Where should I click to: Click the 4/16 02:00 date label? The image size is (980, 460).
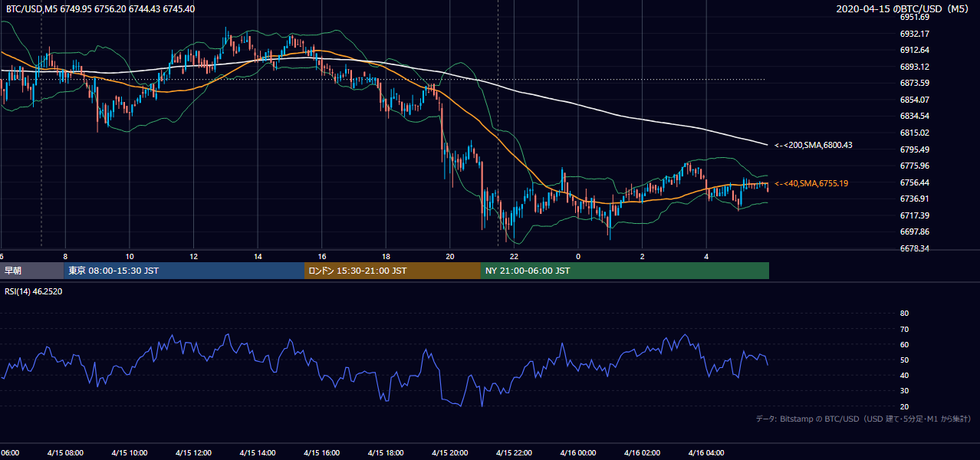[642, 453]
